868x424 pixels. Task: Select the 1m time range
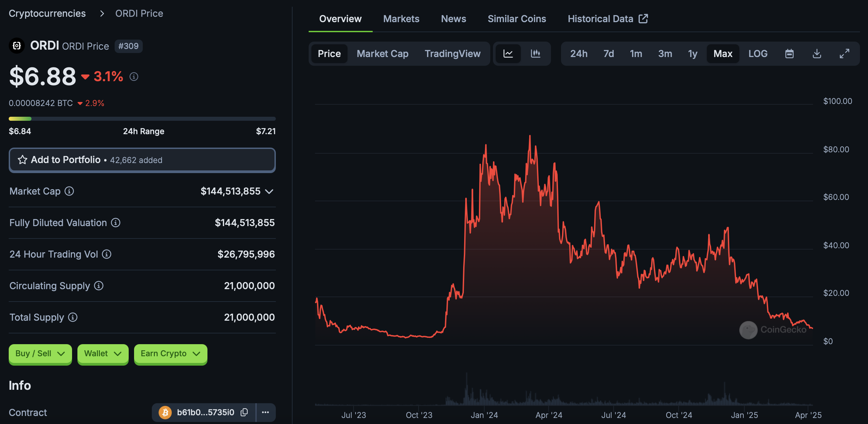pos(636,54)
